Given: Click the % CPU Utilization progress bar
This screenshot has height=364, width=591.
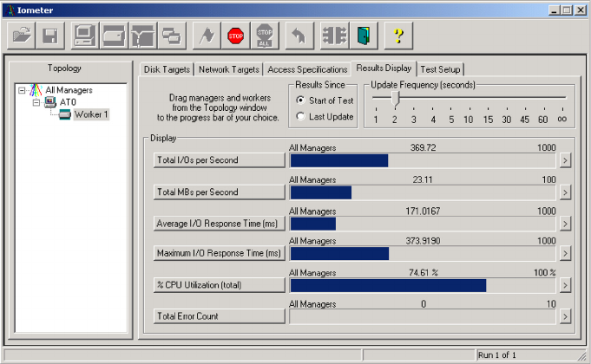Looking at the screenshot, I should click(x=423, y=285).
